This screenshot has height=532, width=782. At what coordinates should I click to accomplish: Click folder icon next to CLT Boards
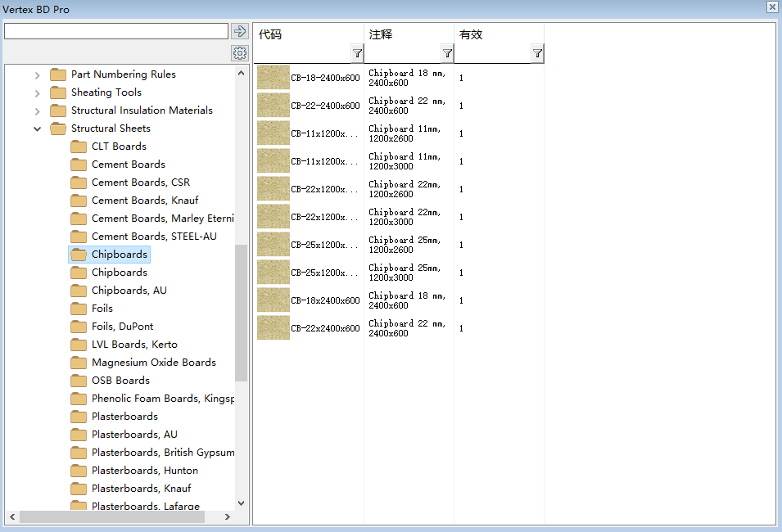point(79,147)
